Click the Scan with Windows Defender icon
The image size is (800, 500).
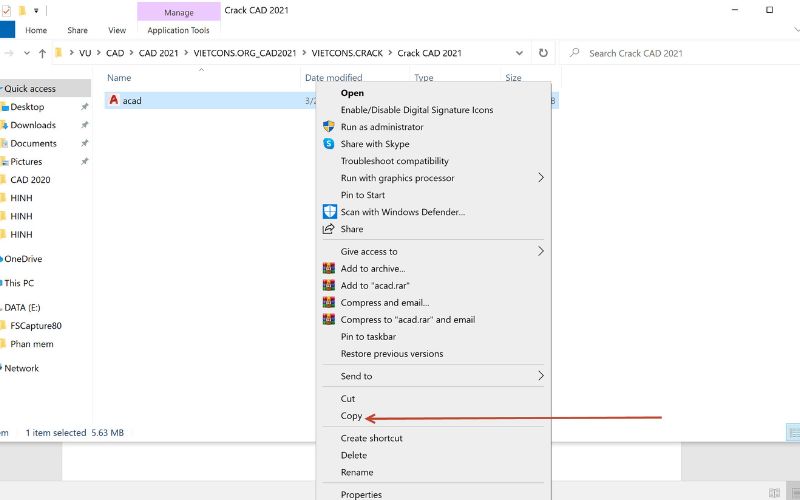coord(329,212)
